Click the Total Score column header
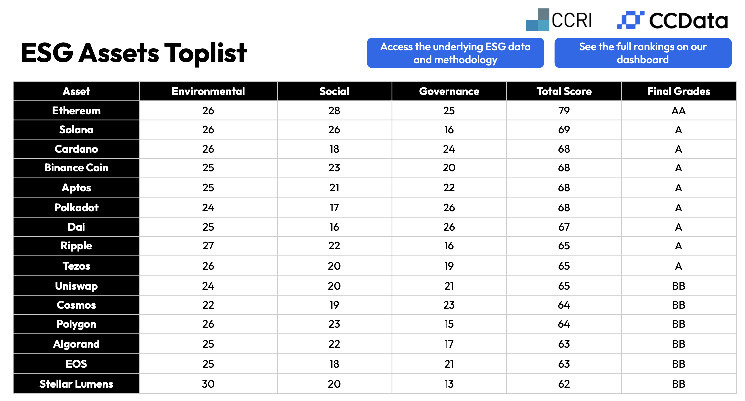This screenshot has width=745, height=401. pyautogui.click(x=564, y=91)
